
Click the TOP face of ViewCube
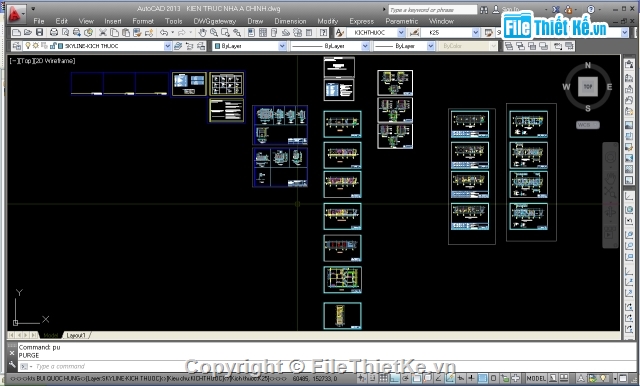tap(588, 87)
